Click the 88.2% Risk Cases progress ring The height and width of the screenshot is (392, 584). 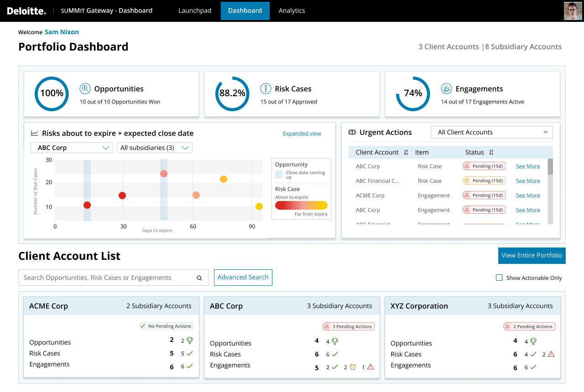coord(232,93)
